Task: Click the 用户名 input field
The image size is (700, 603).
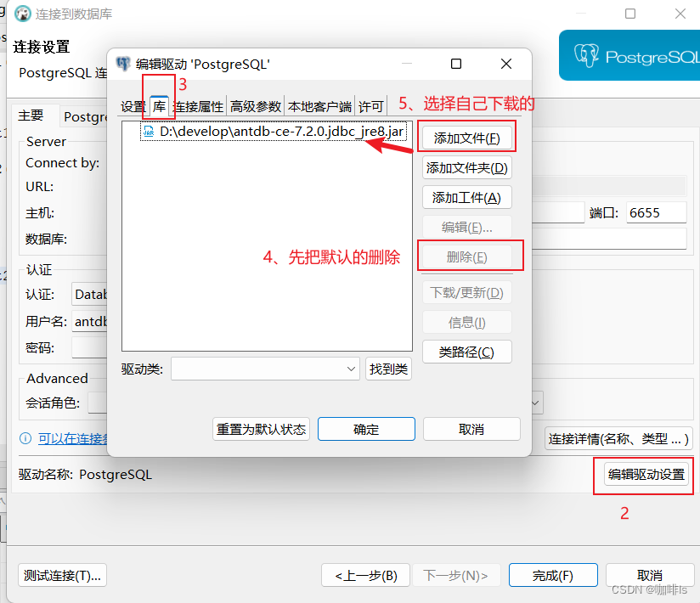Action: coord(89,321)
